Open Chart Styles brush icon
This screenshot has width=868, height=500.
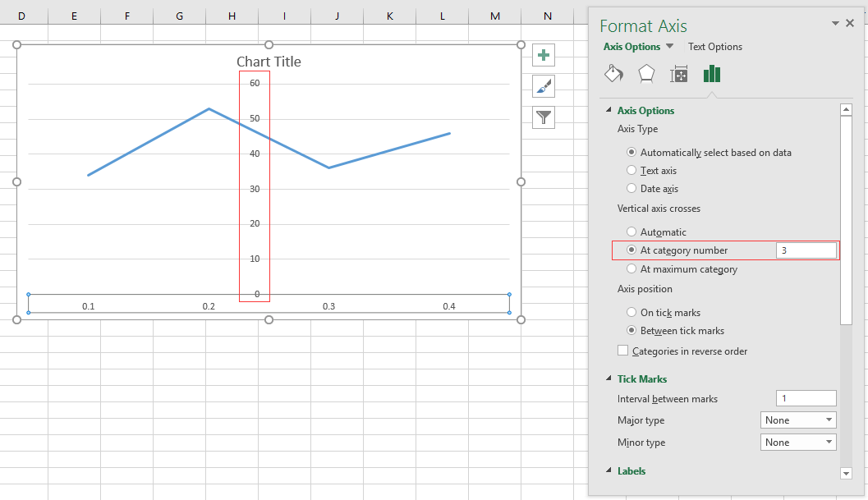pos(543,86)
